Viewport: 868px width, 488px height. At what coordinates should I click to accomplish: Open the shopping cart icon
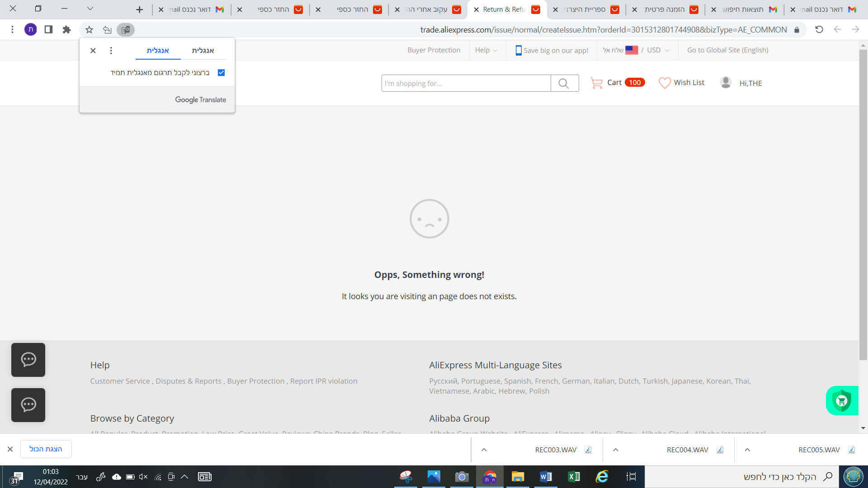[x=597, y=83]
